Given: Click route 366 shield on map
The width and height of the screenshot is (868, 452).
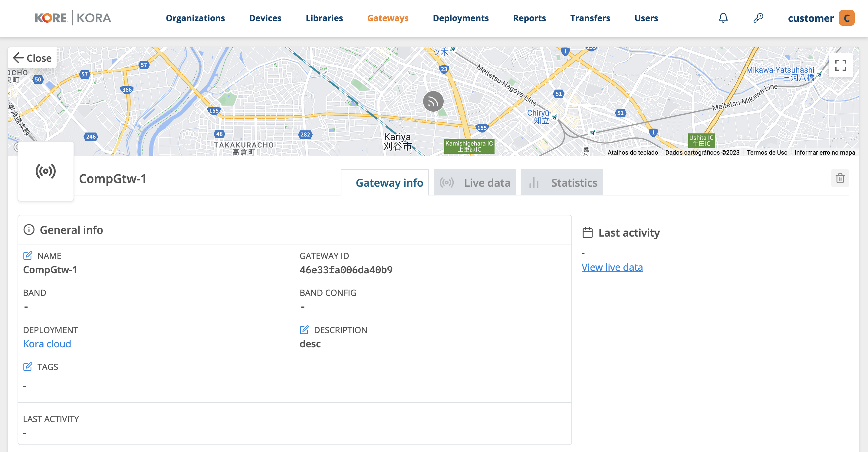Looking at the screenshot, I should coord(127,90).
